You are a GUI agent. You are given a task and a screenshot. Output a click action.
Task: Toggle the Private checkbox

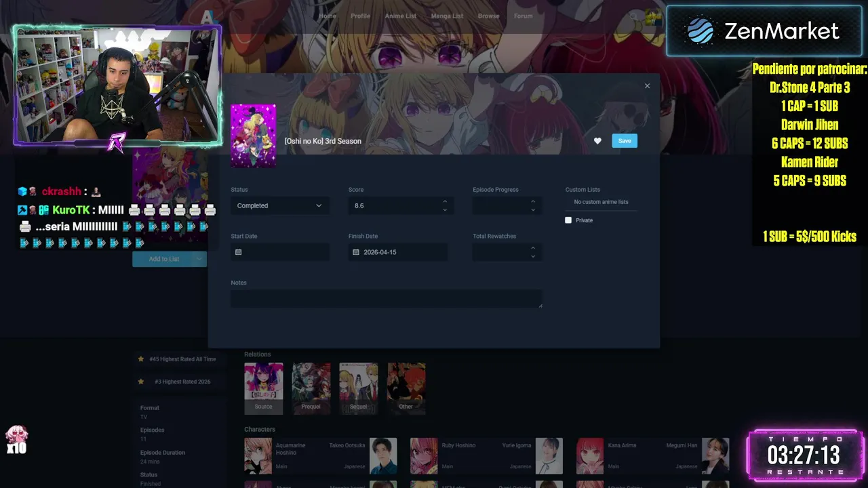pyautogui.click(x=568, y=220)
